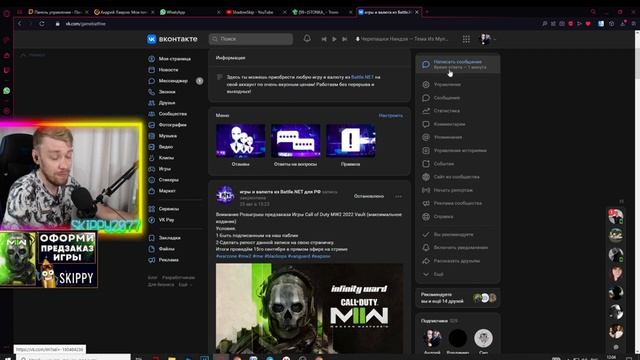This screenshot has height=360, width=640.
Task: Click the Battle.NET link in the info text
Action: coord(362,77)
